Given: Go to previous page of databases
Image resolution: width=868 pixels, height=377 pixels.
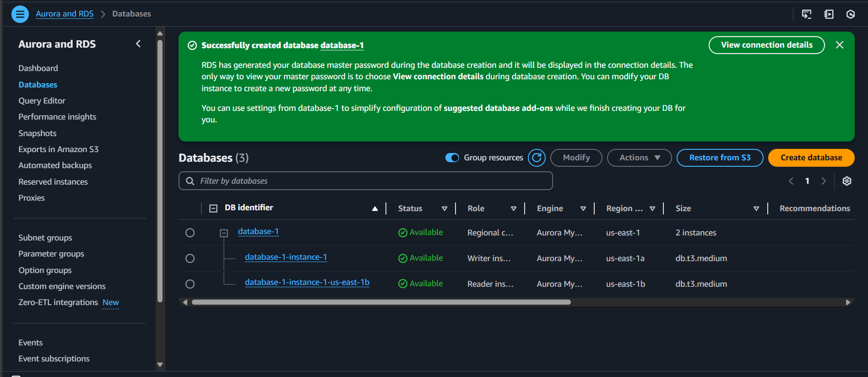Looking at the screenshot, I should pos(791,181).
